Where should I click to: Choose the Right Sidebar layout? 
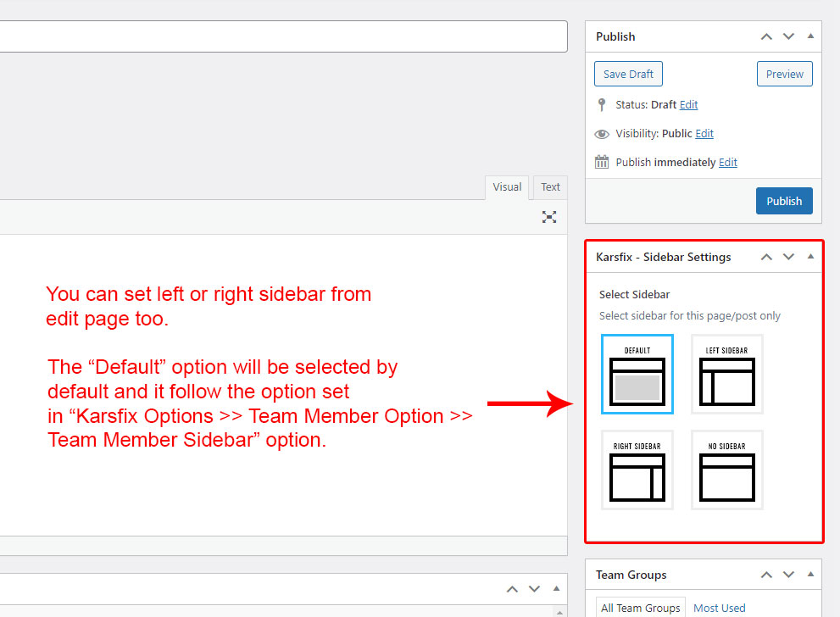point(637,470)
